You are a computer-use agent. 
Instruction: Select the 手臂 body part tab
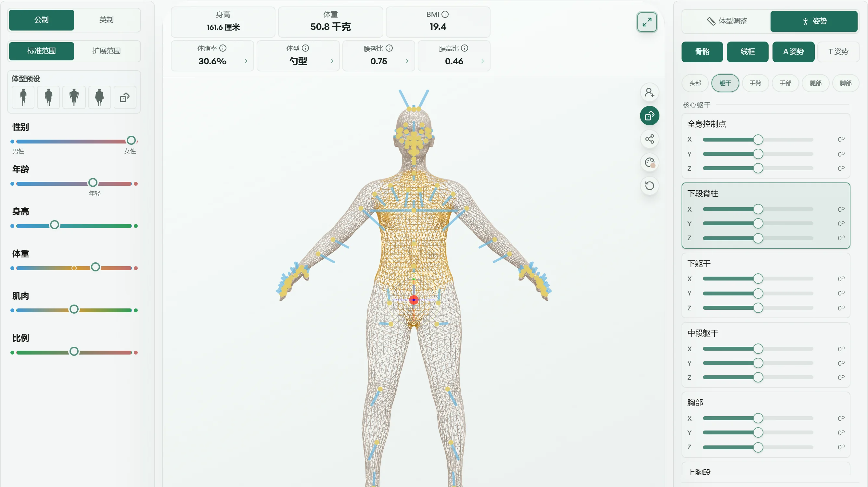point(755,83)
